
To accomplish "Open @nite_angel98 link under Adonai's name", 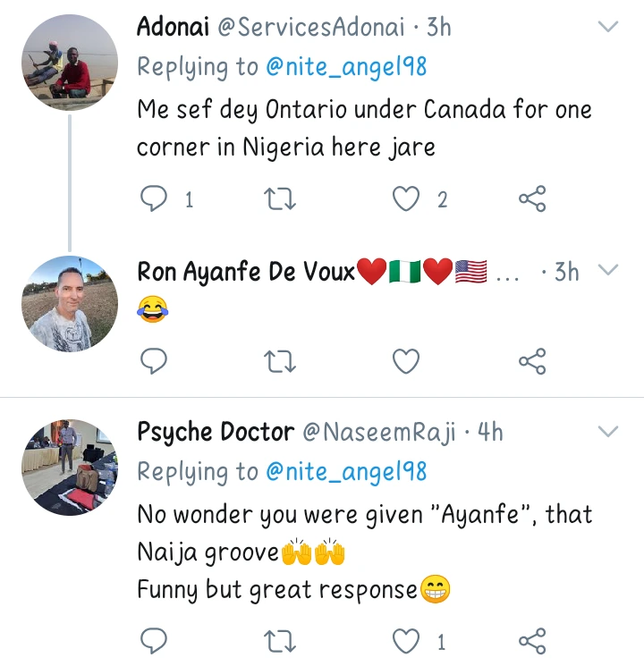I will click(x=344, y=67).
